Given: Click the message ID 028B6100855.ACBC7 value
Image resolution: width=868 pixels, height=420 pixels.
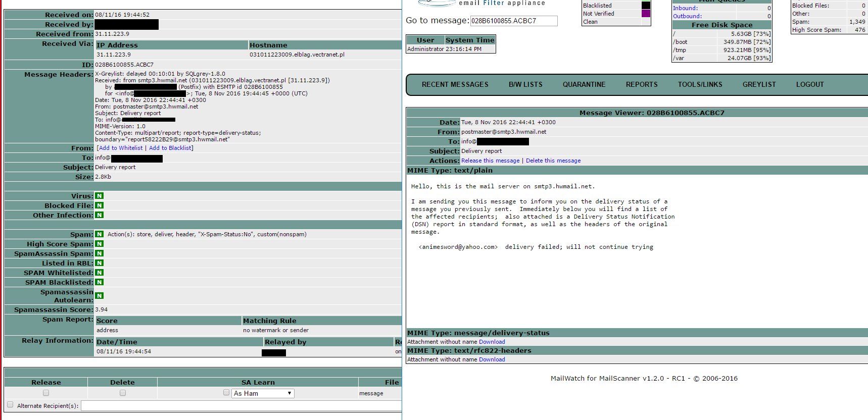Looking at the screenshot, I should [124, 65].
